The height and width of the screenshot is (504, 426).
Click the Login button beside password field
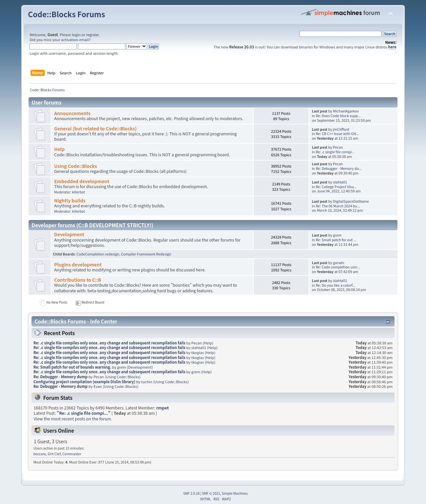(153, 46)
